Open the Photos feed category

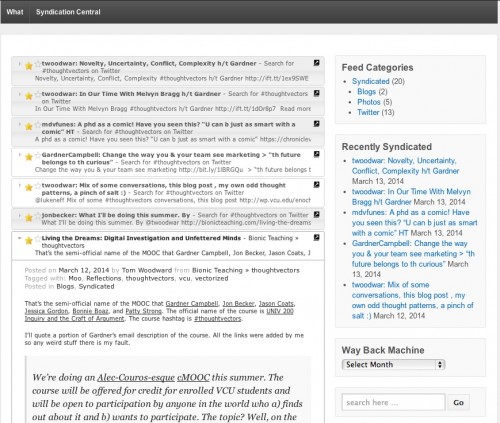369,102
